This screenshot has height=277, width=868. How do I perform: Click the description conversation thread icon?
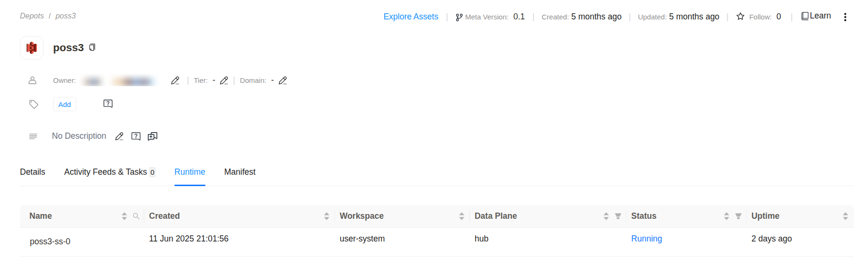(x=153, y=136)
